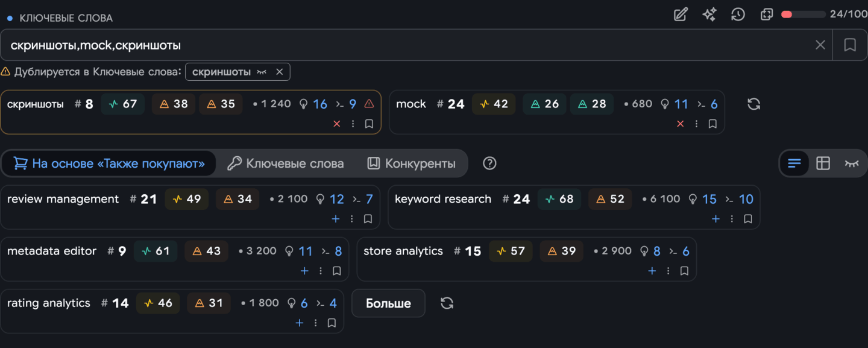Bookmark the keyword research suggestion

coord(748,219)
